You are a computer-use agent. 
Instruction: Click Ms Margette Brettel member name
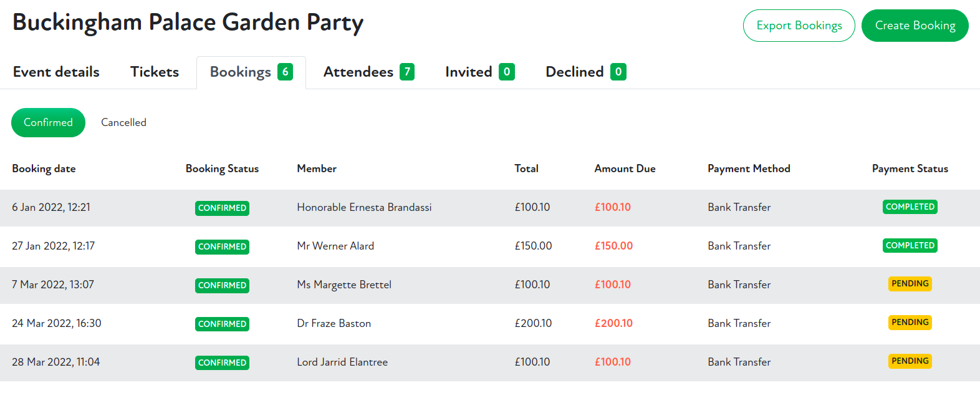click(x=344, y=285)
